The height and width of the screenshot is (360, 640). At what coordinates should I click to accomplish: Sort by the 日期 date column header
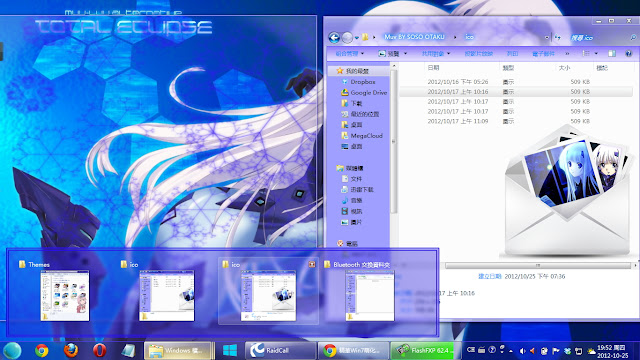(x=433, y=68)
